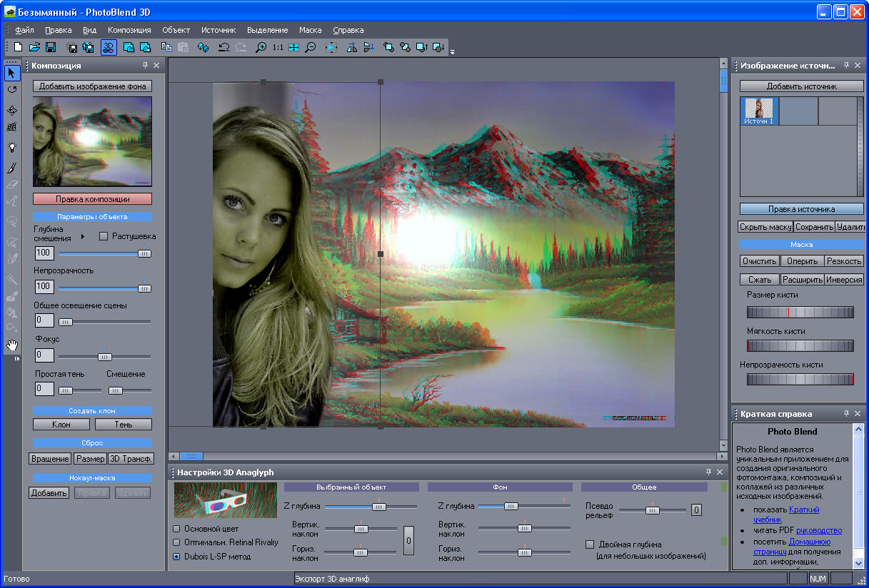Select the lightbulb lighting tool
Image resolution: width=869 pixels, height=588 pixels.
coord(12,147)
